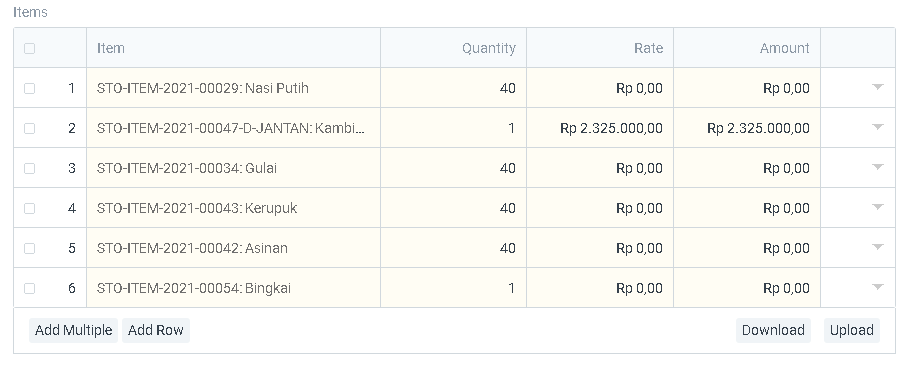916x366 pixels.
Task: Download the items table
Action: click(773, 330)
